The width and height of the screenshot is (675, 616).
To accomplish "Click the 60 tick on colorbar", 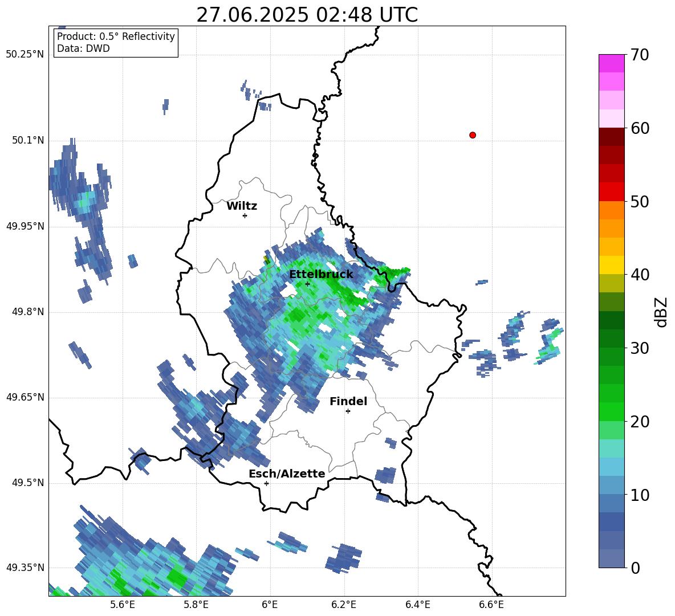I will tap(639, 128).
